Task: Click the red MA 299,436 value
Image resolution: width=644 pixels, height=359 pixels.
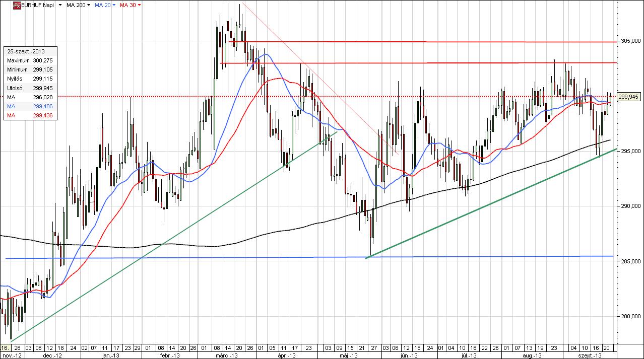Action: [x=43, y=116]
